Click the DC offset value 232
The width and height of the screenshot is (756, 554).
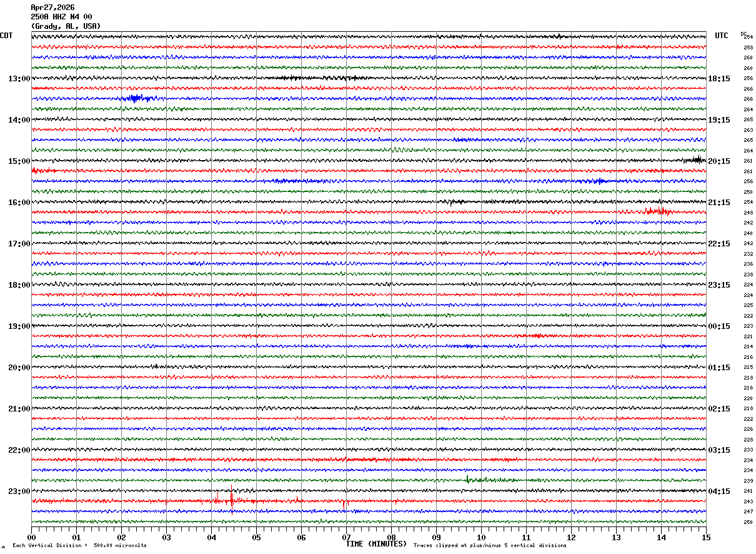(748, 254)
